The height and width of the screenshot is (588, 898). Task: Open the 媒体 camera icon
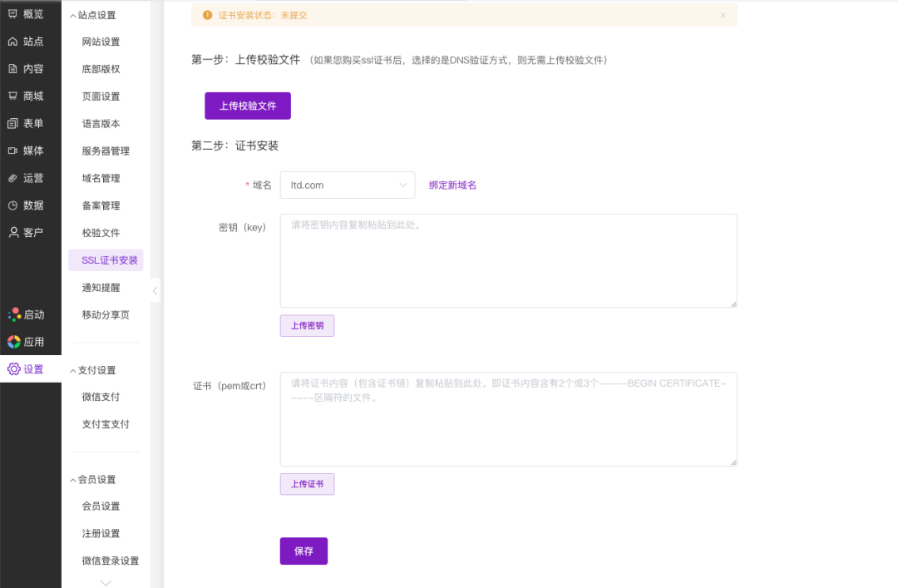pyautogui.click(x=12, y=151)
